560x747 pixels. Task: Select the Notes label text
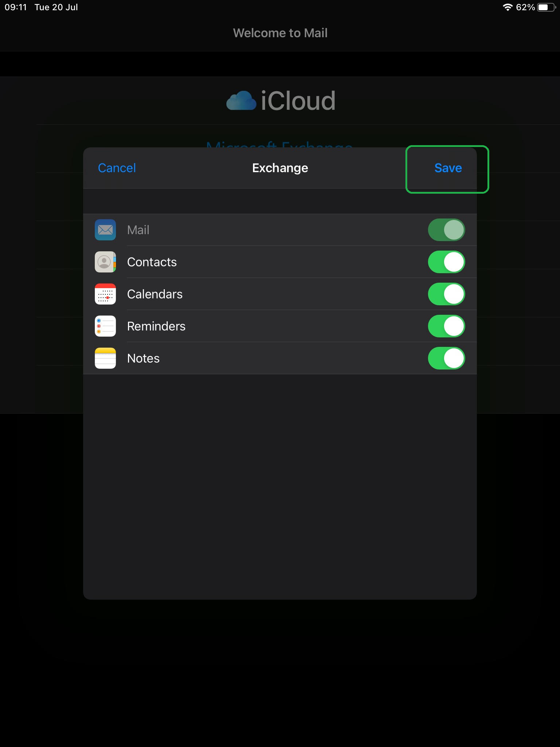pyautogui.click(x=143, y=358)
